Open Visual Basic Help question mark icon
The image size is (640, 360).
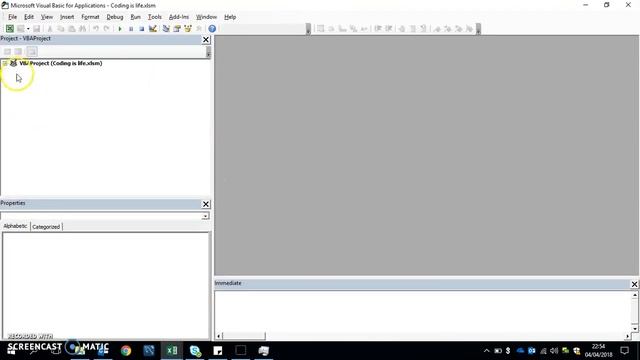tap(212, 29)
